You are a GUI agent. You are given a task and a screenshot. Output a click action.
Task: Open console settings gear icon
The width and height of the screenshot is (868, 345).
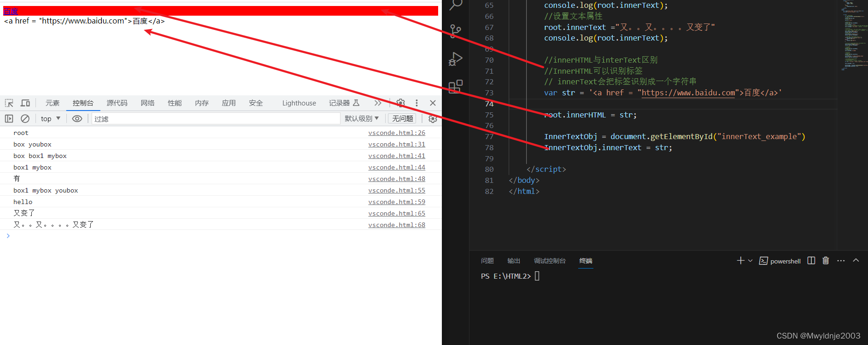tap(433, 119)
